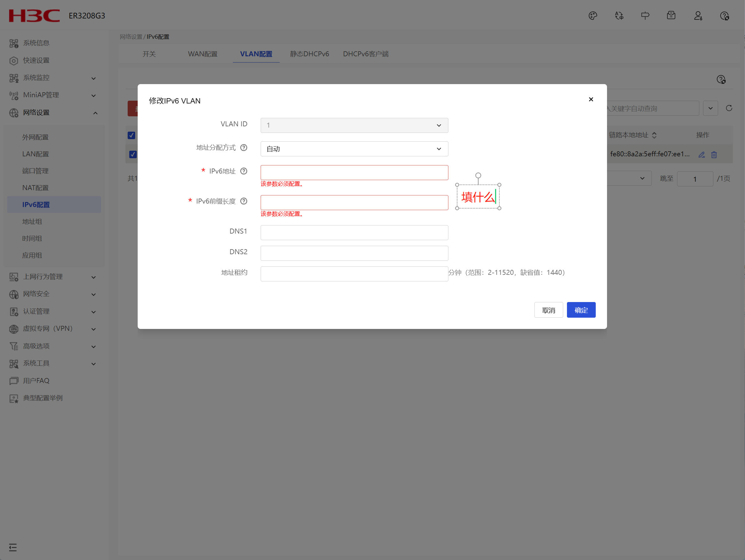Close the 修改IPv6 VLAN dialog

click(591, 99)
